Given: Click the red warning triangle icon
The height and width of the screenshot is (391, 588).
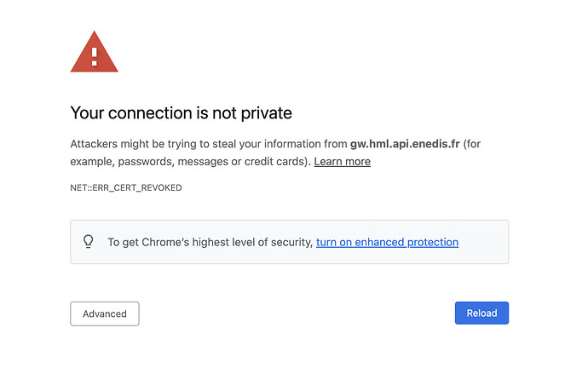Looking at the screenshot, I should point(94,53).
